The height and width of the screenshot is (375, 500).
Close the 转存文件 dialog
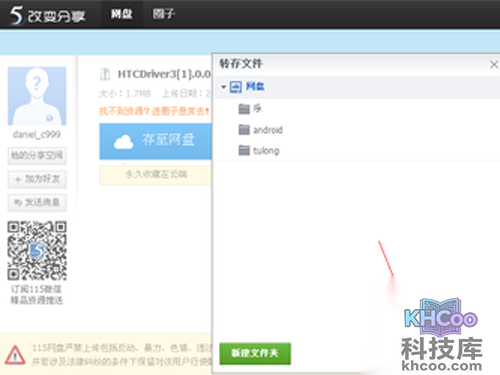coord(494,64)
